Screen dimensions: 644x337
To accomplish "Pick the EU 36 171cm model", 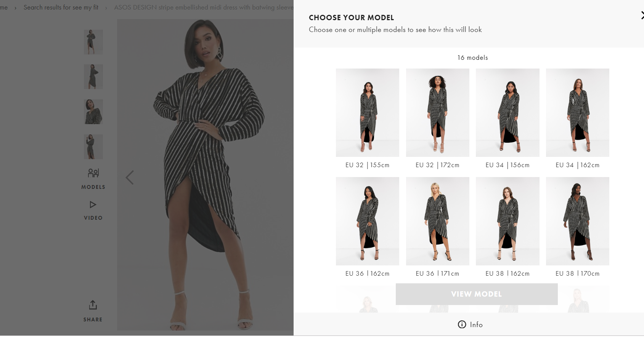I will [x=438, y=221].
